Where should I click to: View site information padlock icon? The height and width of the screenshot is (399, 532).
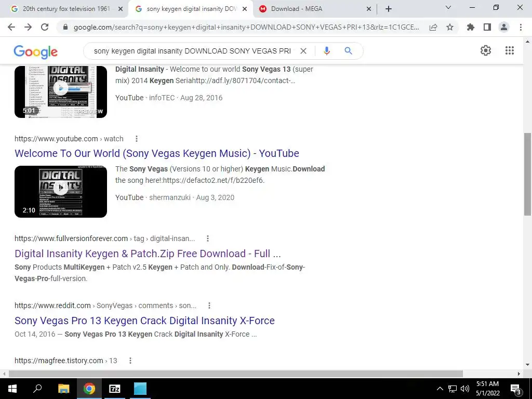coord(65,27)
